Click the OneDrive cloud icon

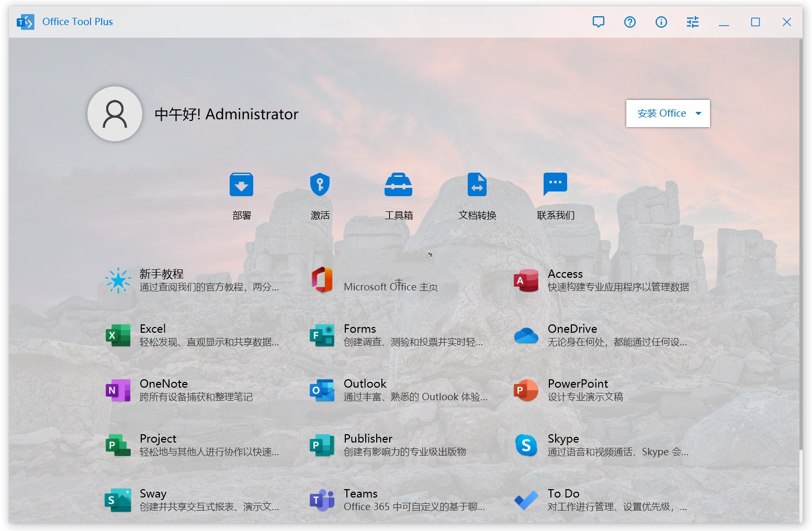(526, 335)
